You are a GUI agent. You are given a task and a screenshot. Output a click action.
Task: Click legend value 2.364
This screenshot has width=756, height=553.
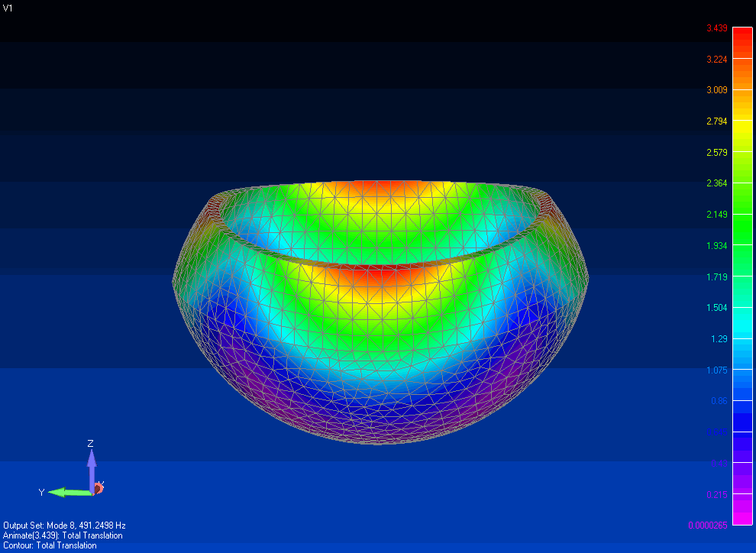tap(717, 183)
